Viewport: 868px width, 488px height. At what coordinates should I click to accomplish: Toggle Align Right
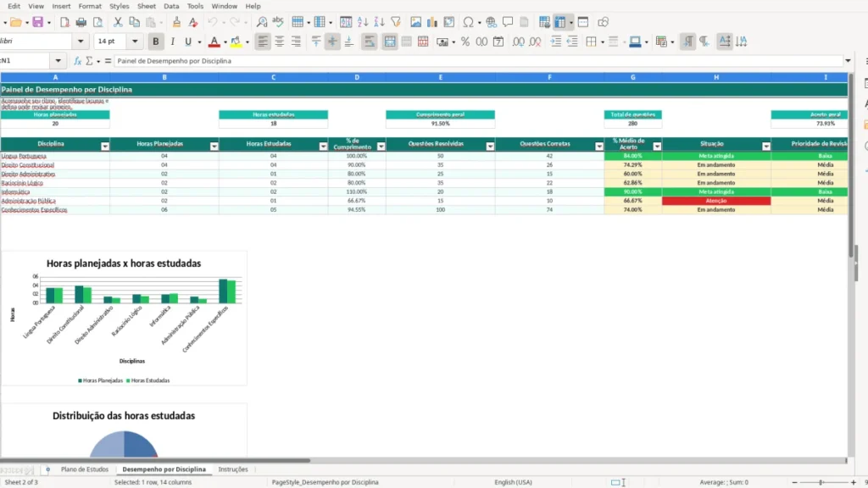coord(296,42)
